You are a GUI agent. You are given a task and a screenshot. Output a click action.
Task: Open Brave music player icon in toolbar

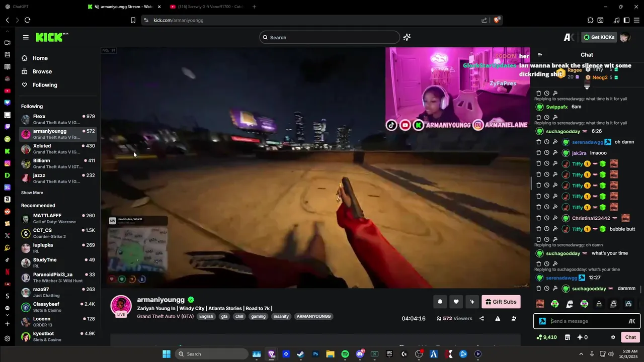616,20
